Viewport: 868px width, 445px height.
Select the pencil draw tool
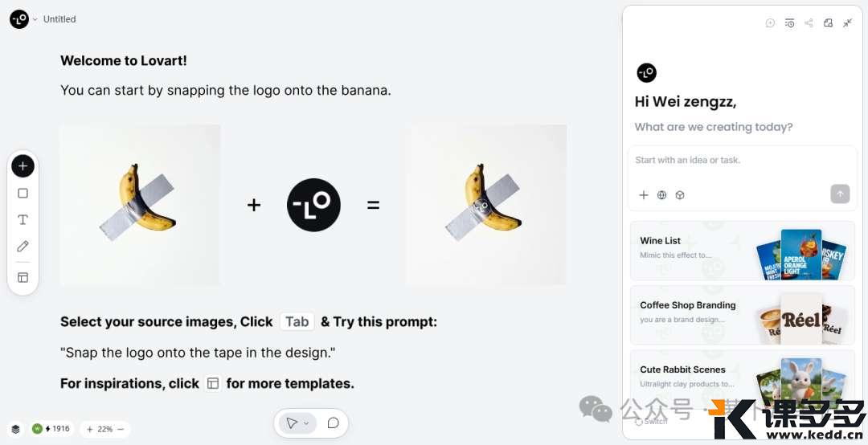(x=23, y=247)
